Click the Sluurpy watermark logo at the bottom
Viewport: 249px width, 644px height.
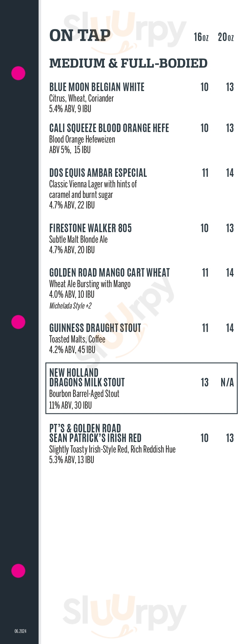[125, 609]
